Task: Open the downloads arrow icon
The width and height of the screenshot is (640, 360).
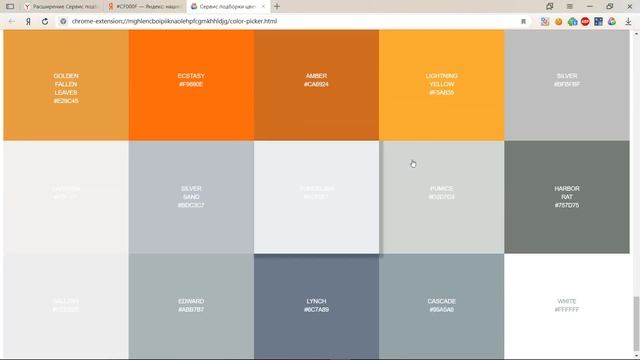Action: (628, 22)
